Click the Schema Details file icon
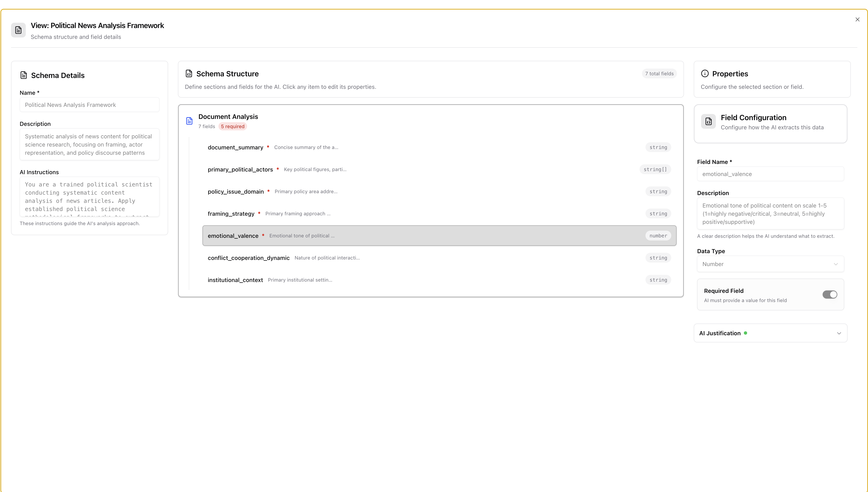The width and height of the screenshot is (868, 492). click(x=24, y=75)
